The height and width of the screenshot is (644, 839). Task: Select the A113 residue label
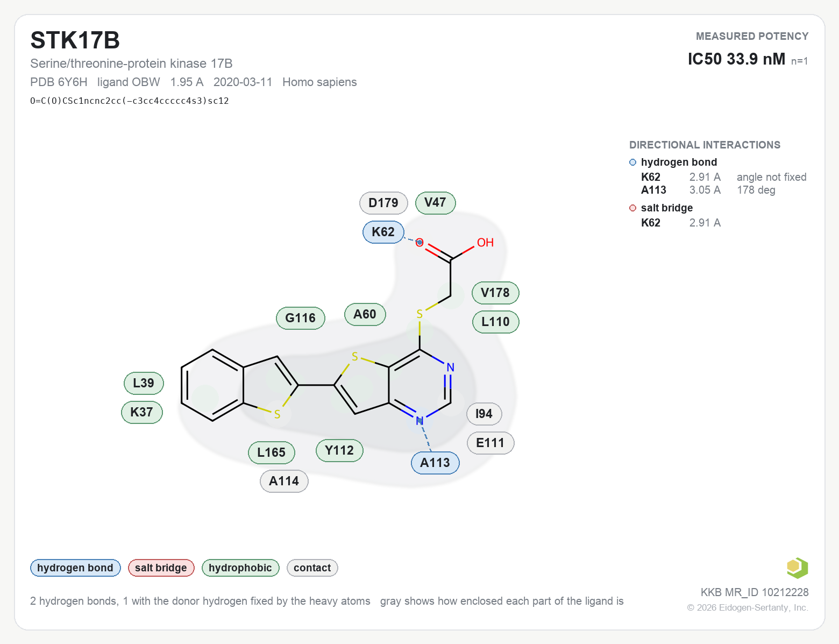point(435,463)
